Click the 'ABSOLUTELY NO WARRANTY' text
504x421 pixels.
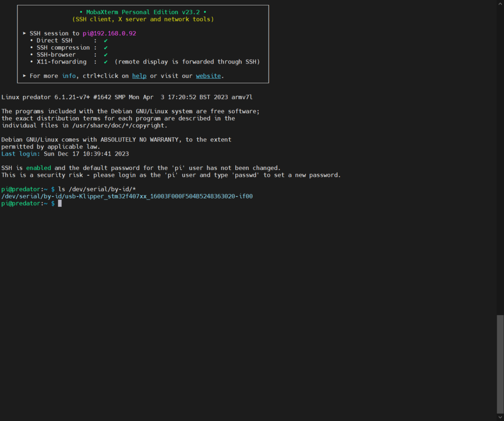[139, 139]
